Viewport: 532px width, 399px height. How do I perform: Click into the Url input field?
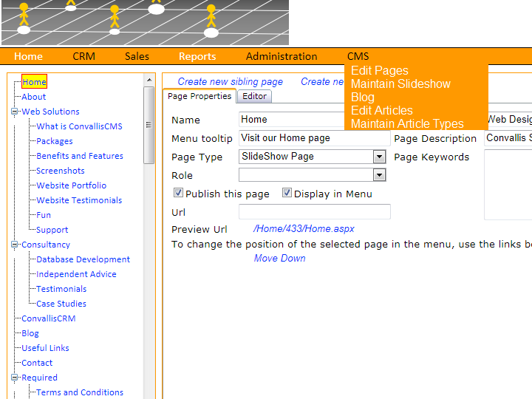tap(314, 212)
